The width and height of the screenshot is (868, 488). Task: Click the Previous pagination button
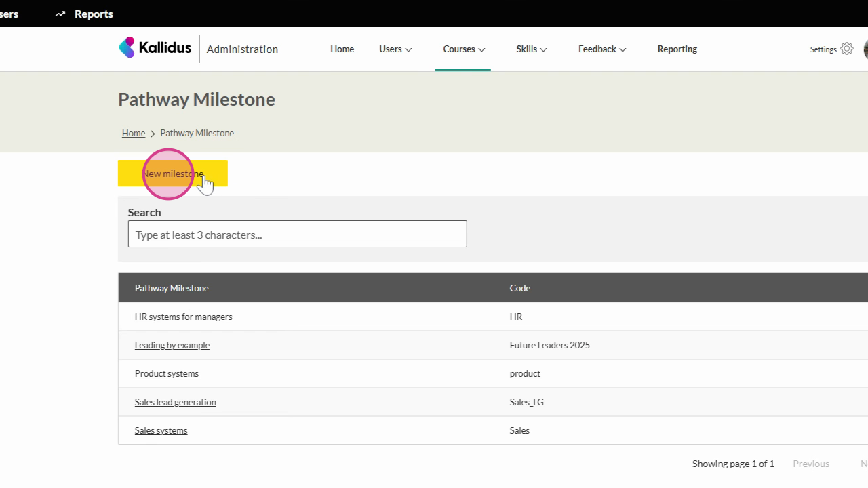pos(810,464)
